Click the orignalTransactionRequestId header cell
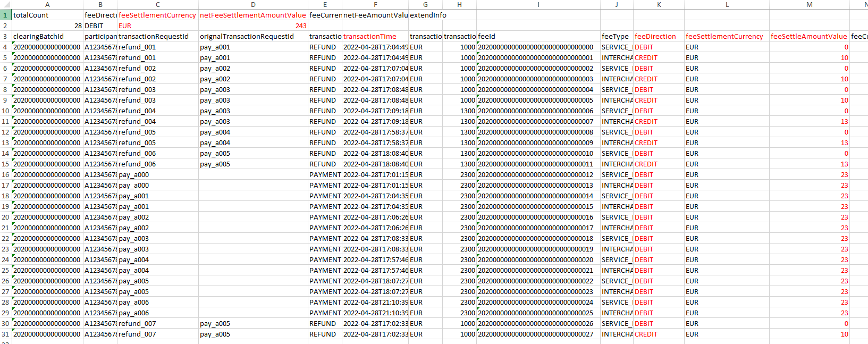868x344 pixels. point(253,36)
